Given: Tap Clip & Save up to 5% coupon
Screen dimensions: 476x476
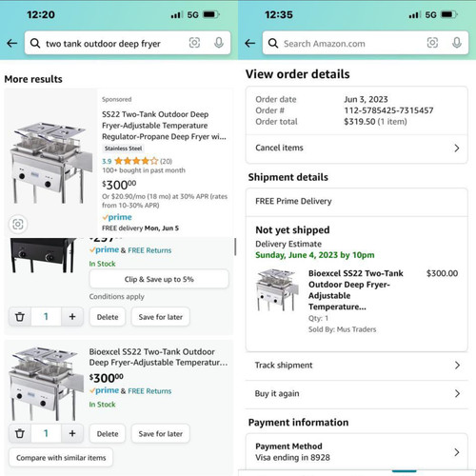Looking at the screenshot, I should point(159,279).
